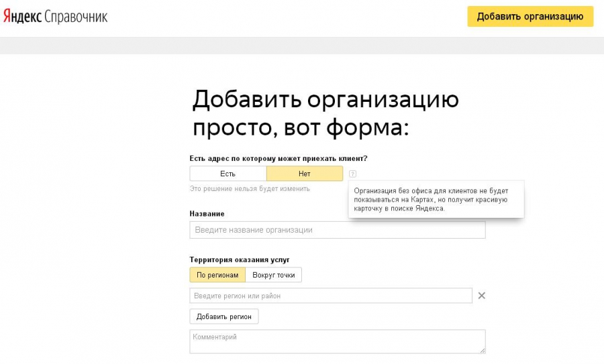The height and width of the screenshot is (364, 604).
Task: Switch service territory to Вокруг точки
Action: 273,275
